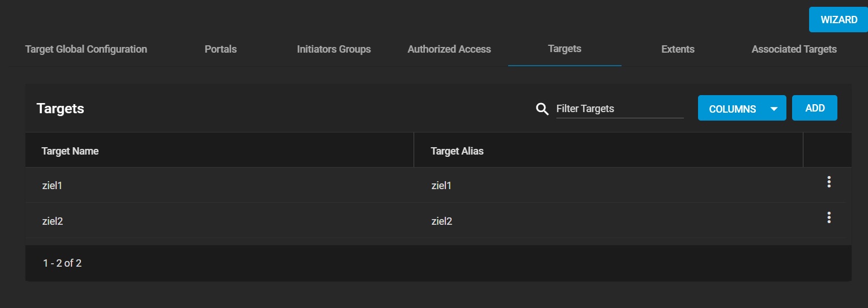Open the options menu for ziel1
Image resolution: width=868 pixels, height=308 pixels.
click(828, 182)
